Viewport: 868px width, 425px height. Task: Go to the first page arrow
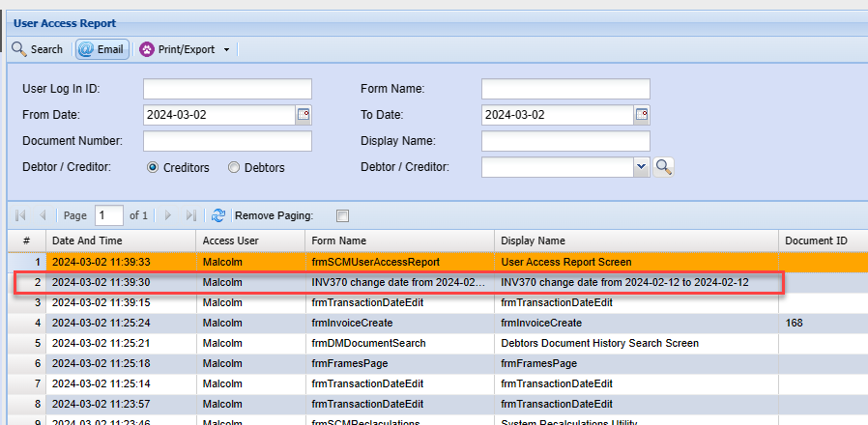click(20, 215)
